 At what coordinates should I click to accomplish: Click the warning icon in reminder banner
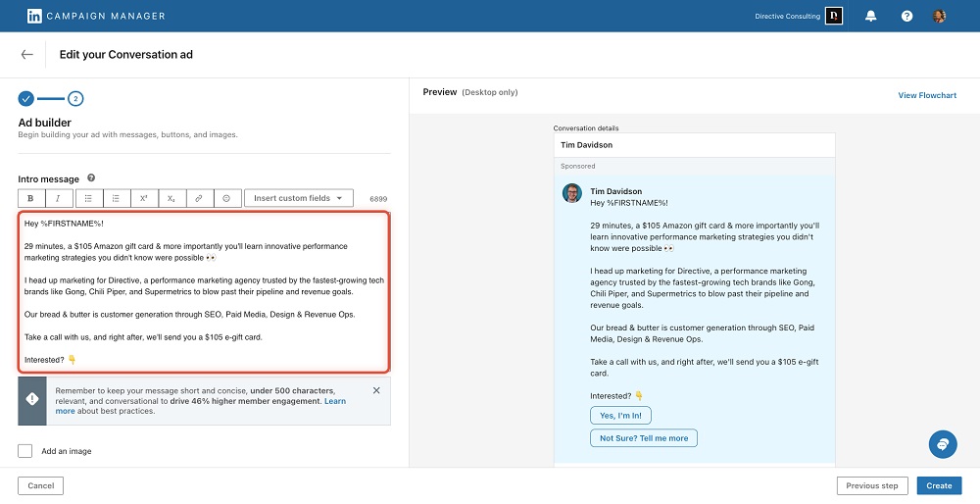point(32,399)
